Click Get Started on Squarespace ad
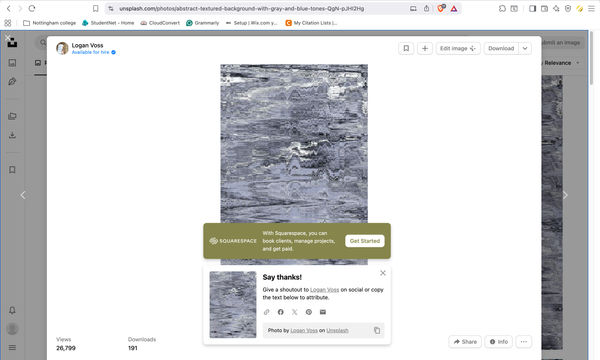600x360 pixels. 365,241
